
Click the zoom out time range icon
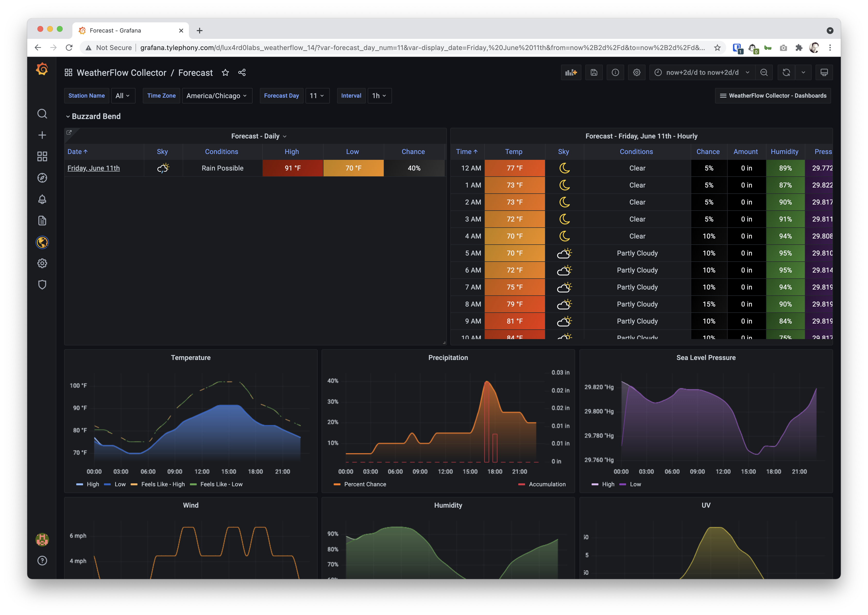764,72
